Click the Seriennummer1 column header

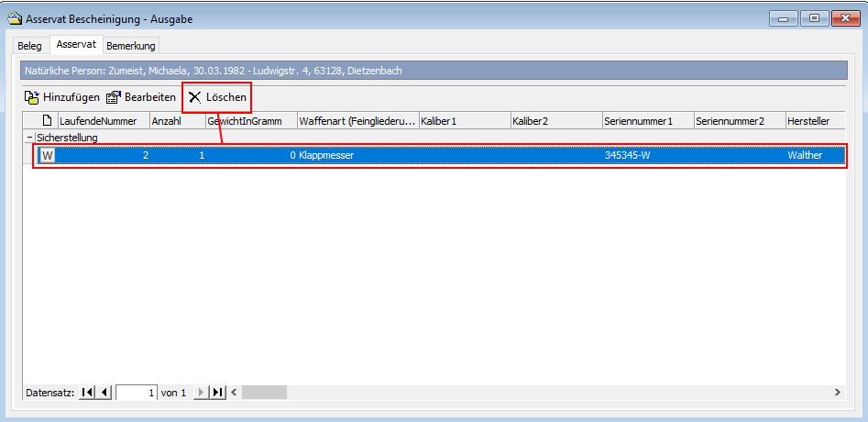tap(638, 121)
